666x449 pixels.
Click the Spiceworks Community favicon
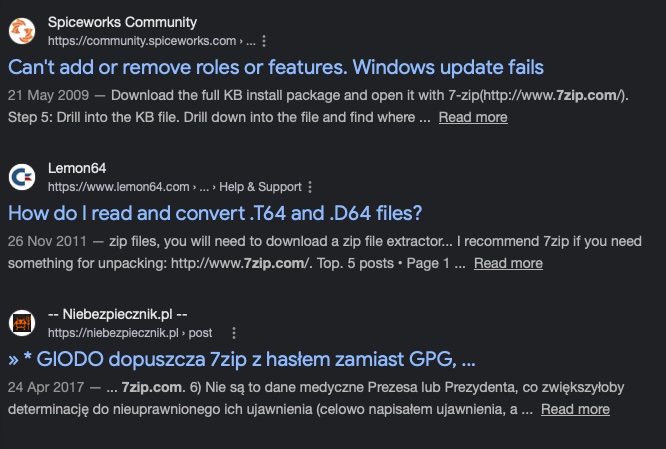(22, 31)
